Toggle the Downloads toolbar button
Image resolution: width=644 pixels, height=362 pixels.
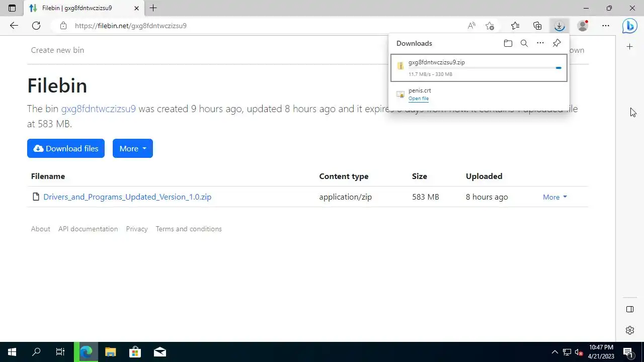point(559,26)
